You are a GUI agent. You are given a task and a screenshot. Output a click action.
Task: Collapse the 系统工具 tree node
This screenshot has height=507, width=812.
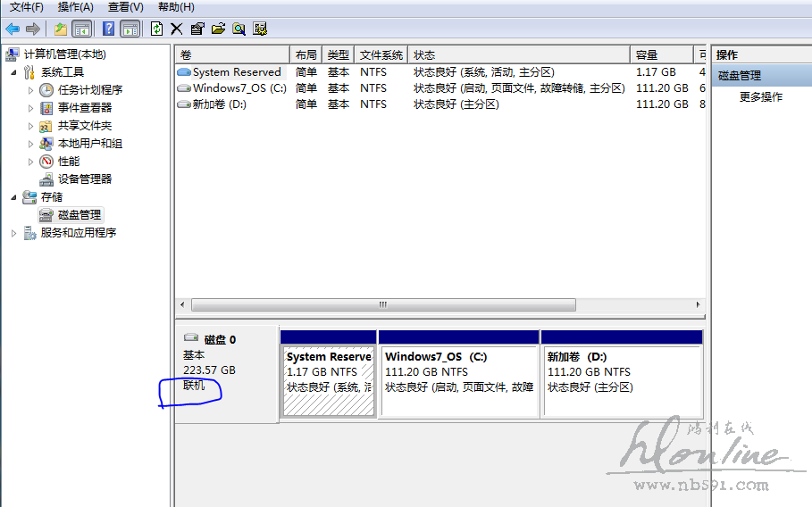pos(13,72)
